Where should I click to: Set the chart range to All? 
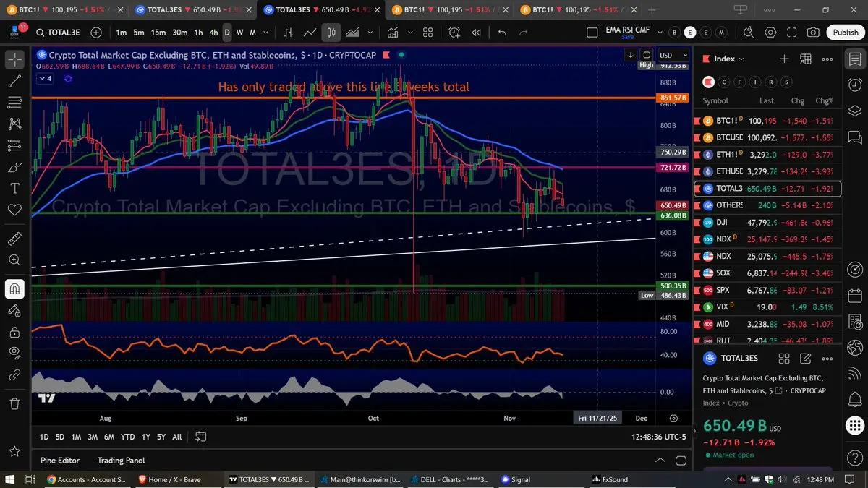(177, 437)
